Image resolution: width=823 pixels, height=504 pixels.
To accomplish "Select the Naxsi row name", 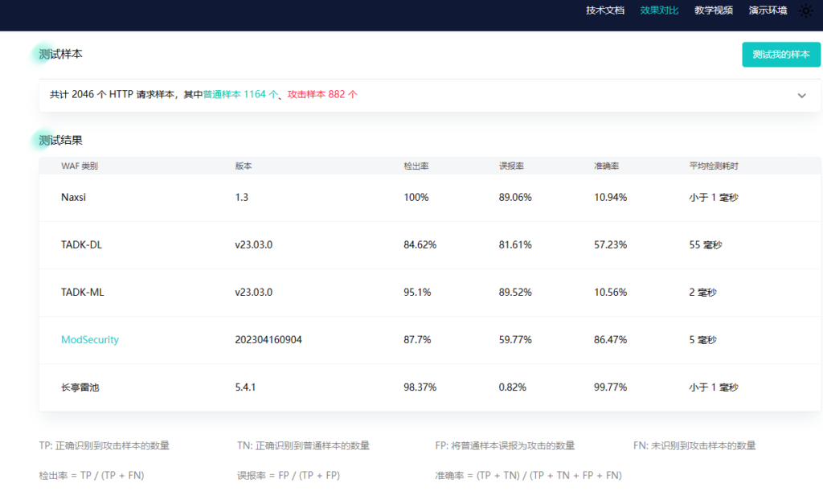I will [x=73, y=198].
